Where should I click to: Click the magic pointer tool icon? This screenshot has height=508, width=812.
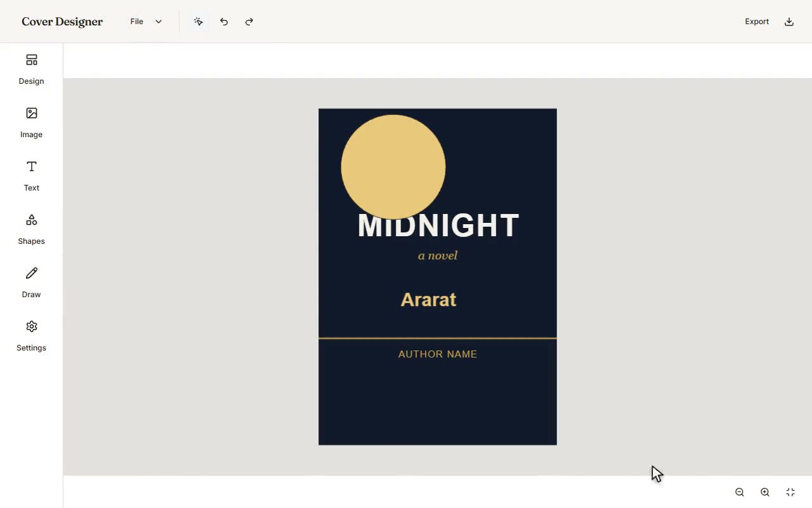[x=199, y=22]
